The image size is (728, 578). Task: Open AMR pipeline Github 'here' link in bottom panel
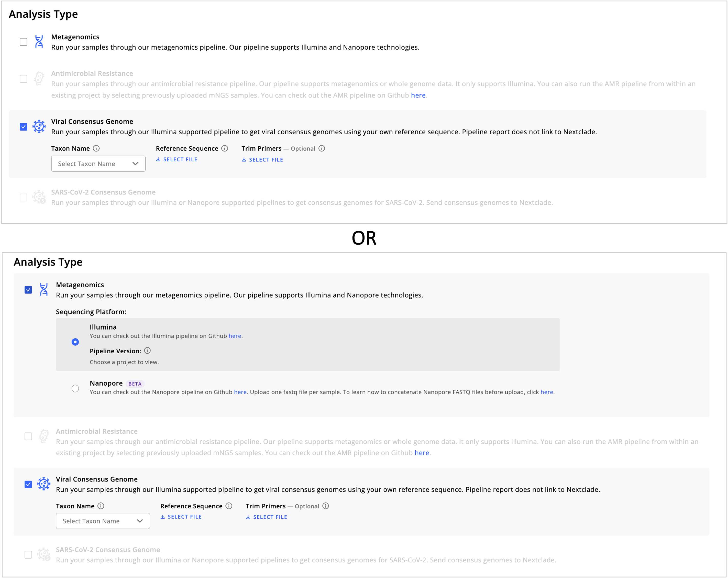tap(422, 453)
